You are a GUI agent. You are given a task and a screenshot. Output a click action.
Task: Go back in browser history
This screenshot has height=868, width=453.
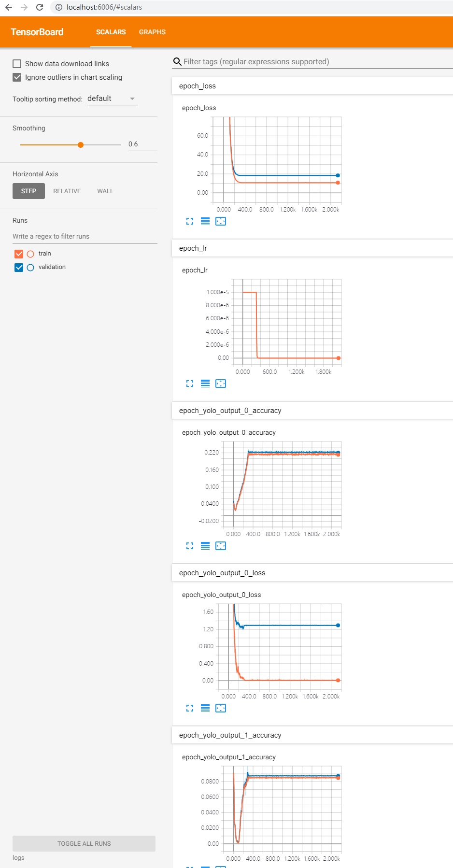click(x=9, y=7)
